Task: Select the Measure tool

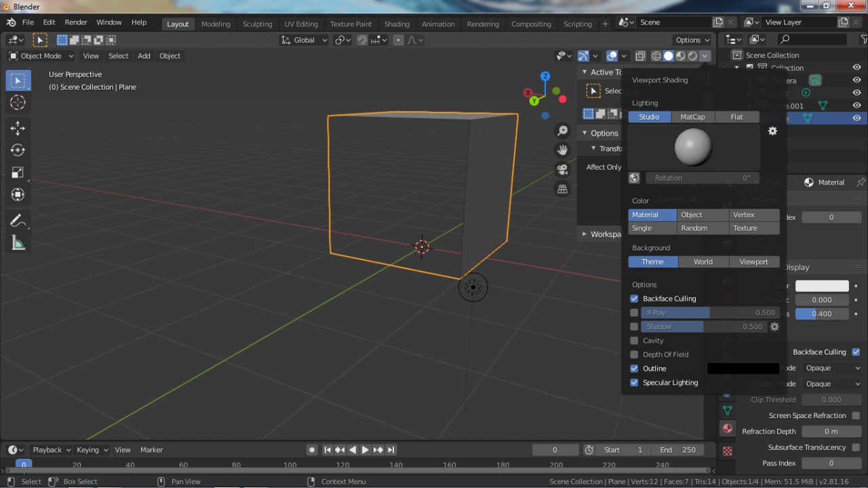Action: tap(18, 243)
